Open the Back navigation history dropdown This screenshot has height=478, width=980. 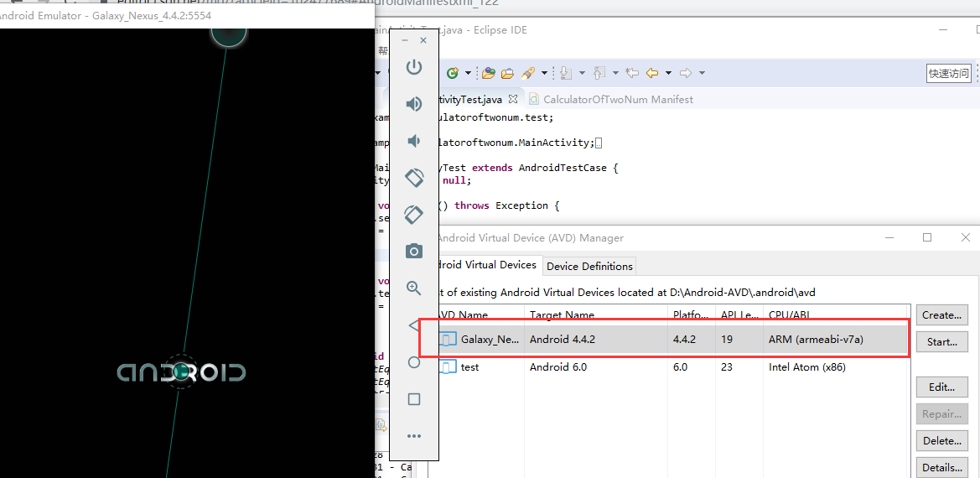(x=668, y=73)
